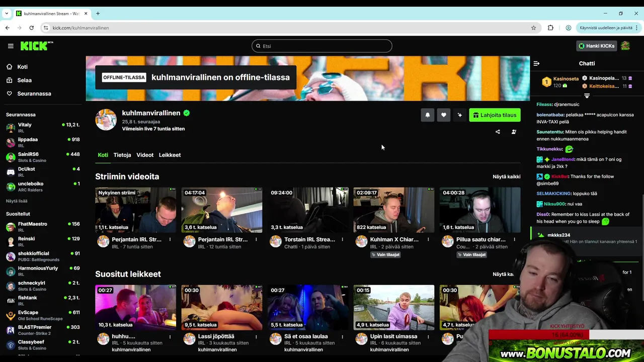This screenshot has width=644, height=362.
Task: Open the tab search dropdown arrow
Action: point(7,14)
